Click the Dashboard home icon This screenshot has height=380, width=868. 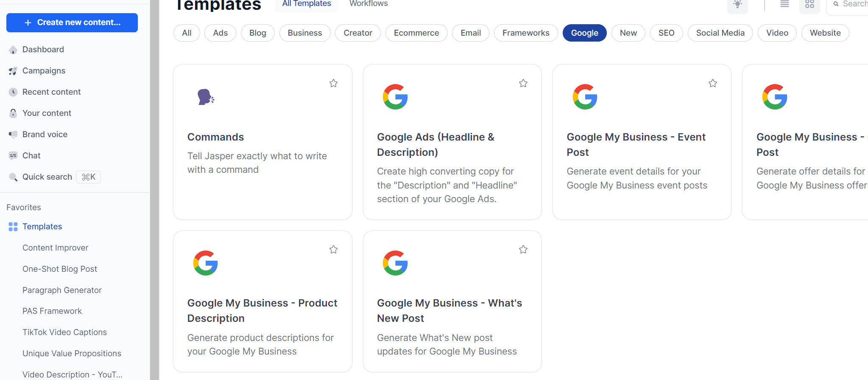click(13, 50)
